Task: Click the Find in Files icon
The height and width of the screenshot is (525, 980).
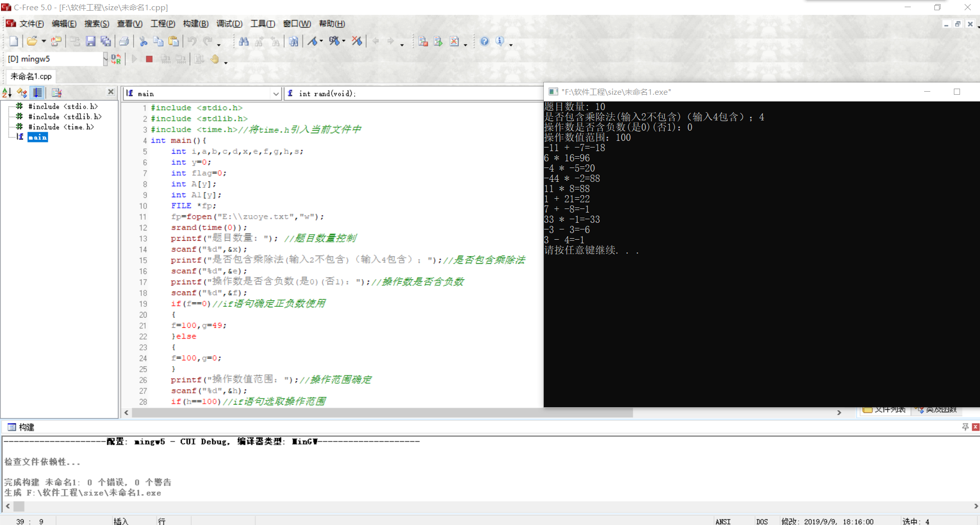Action: [294, 41]
